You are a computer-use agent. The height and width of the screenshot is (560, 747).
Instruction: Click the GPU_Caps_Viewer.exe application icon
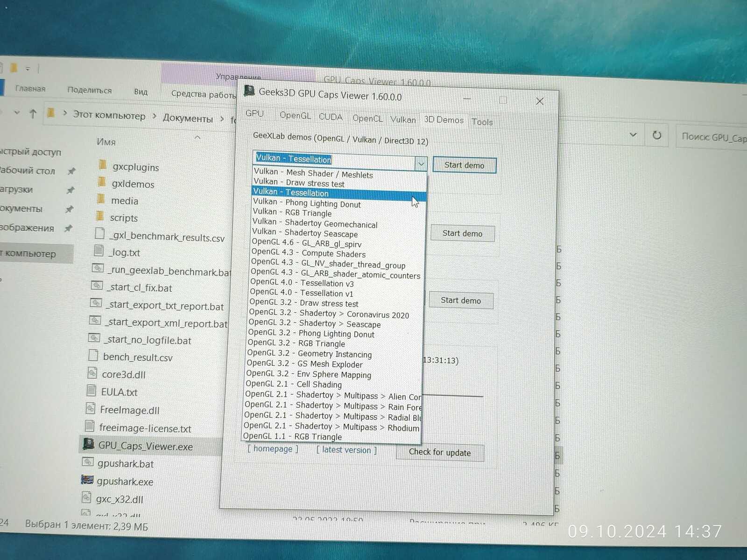coord(89,444)
